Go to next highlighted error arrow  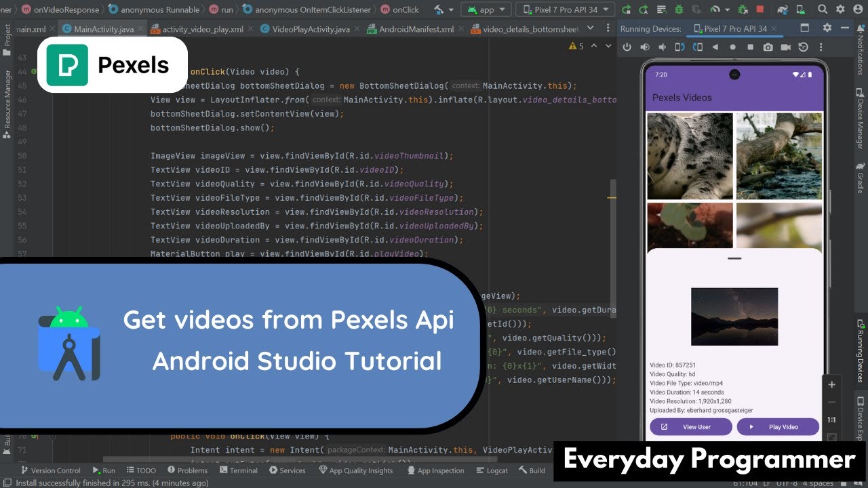608,46
